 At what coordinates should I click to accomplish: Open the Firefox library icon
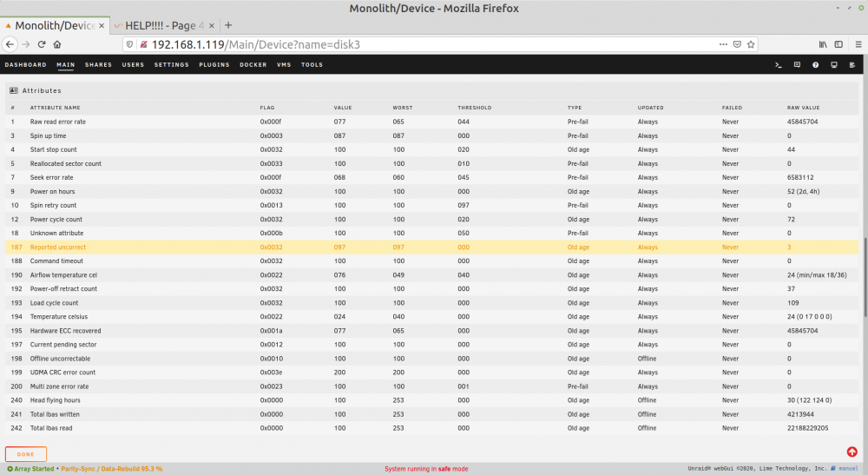(x=823, y=44)
